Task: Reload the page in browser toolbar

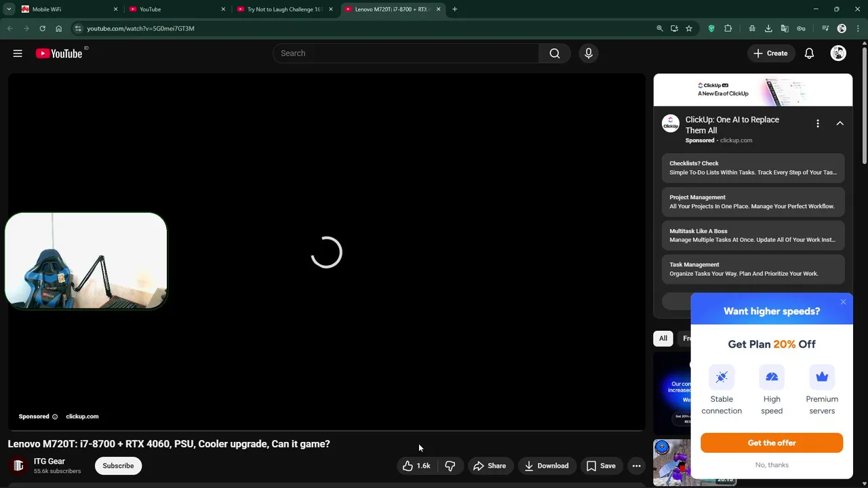Action: (x=42, y=28)
